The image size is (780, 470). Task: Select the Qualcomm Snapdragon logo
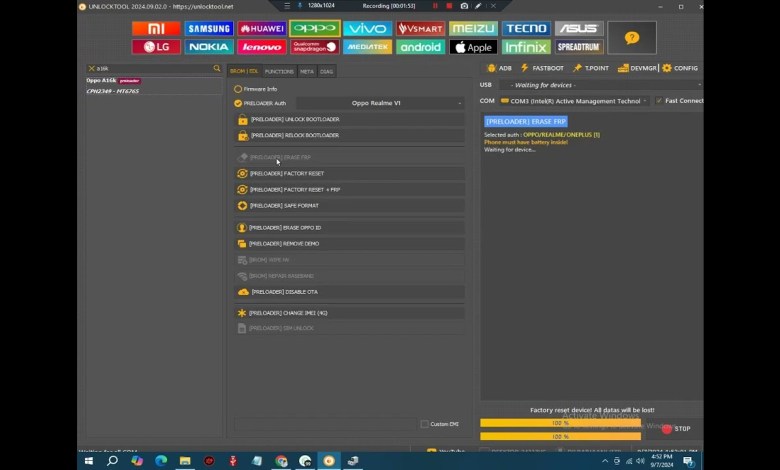[x=315, y=47]
